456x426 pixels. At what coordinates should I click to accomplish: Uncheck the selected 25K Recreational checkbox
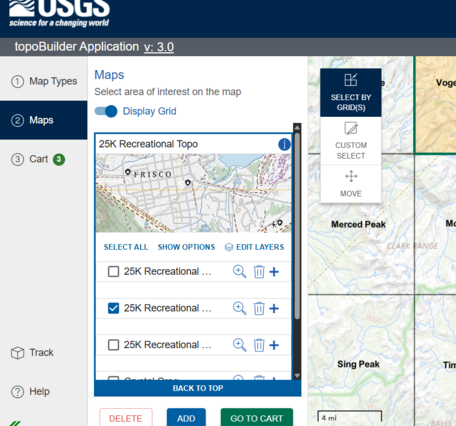pos(113,308)
